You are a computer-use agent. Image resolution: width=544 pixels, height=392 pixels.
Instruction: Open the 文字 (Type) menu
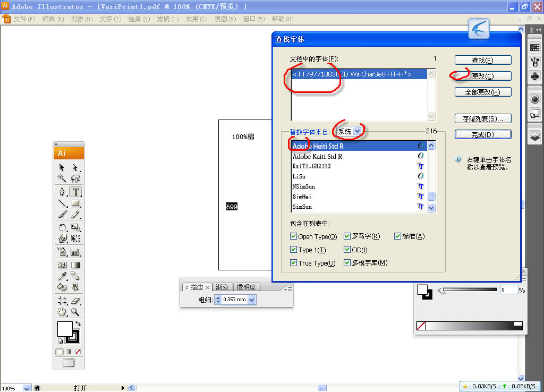110,19
